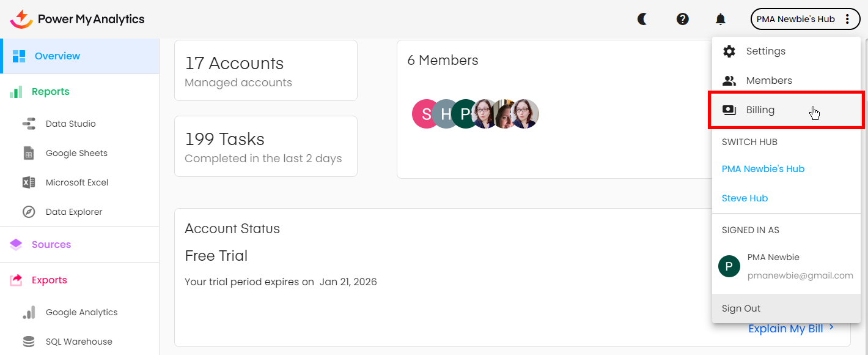868x355 pixels.
Task: Open Microsoft Excel reports
Action: coord(77,182)
